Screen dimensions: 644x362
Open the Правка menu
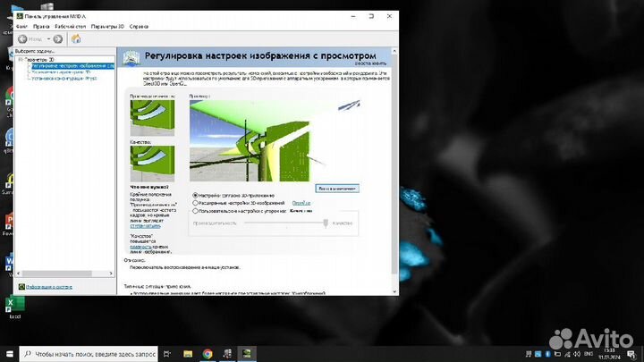[41, 26]
